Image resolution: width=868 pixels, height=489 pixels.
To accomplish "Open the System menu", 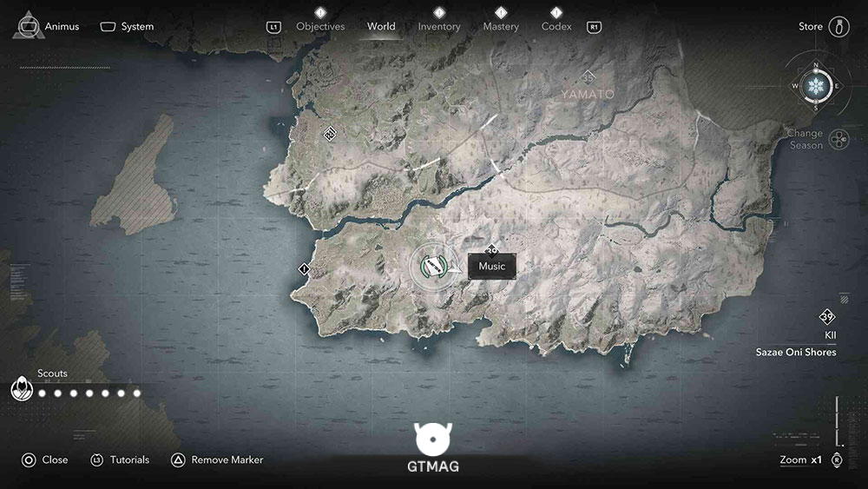I will (137, 27).
